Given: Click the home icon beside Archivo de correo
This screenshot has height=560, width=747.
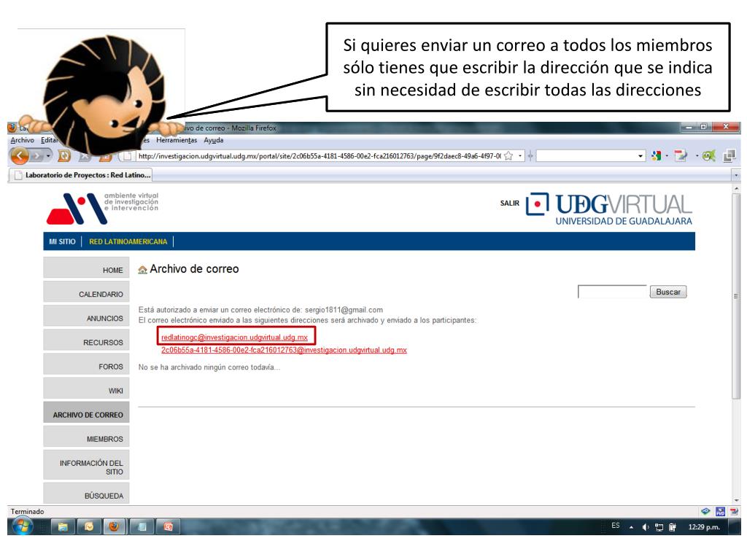Looking at the screenshot, I should (142, 270).
